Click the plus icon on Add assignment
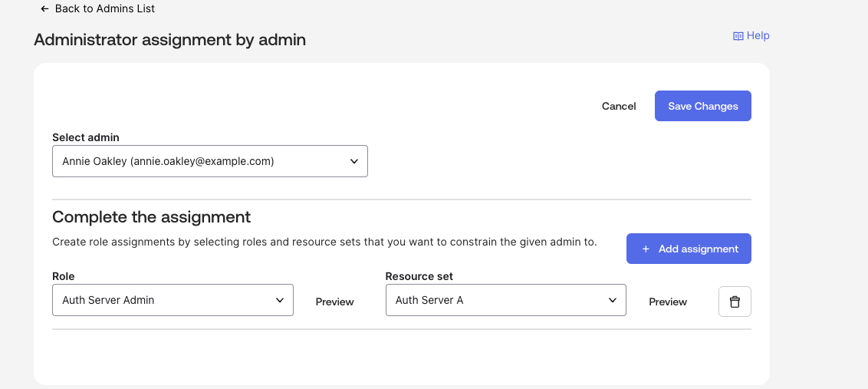868x389 pixels. point(646,249)
